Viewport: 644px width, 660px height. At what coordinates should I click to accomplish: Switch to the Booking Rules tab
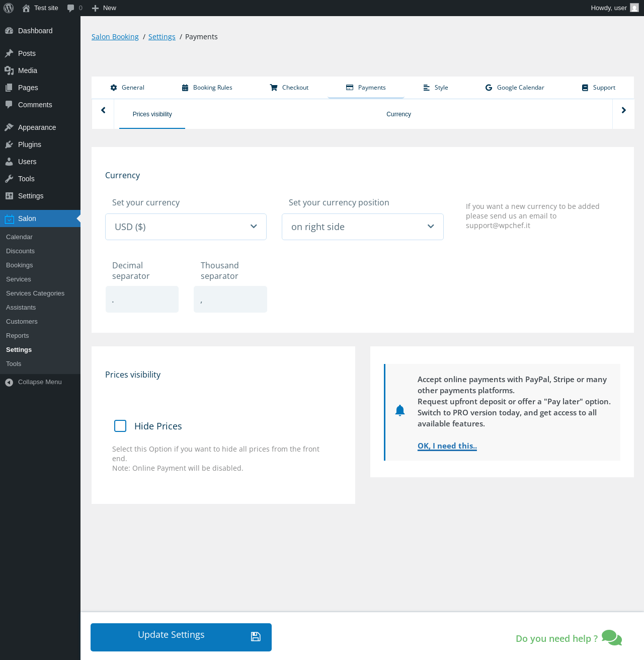[x=207, y=88]
